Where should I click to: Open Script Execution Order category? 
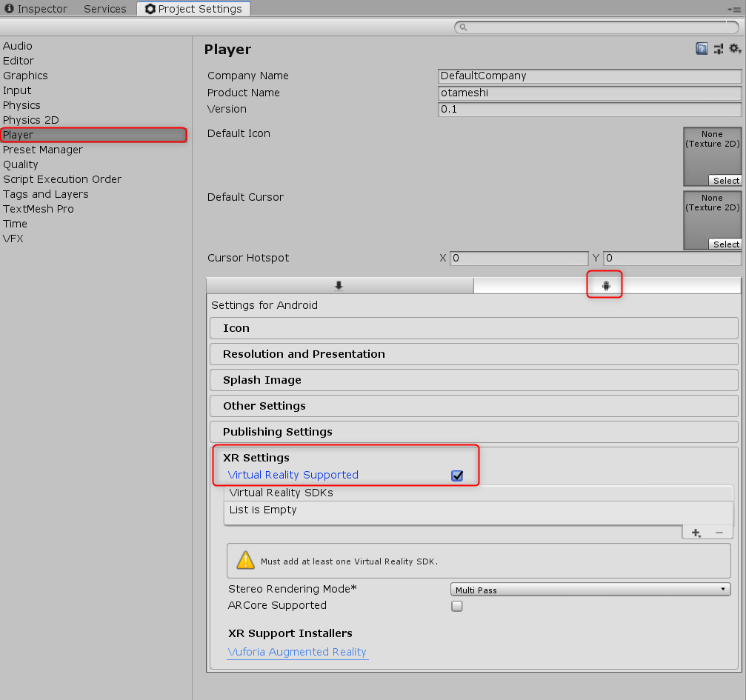(94, 179)
